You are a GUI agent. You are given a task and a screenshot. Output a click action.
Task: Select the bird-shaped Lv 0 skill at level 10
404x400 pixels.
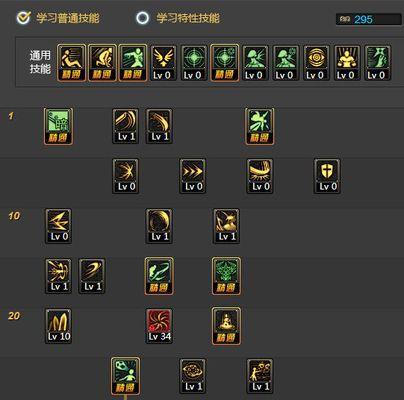(59, 226)
